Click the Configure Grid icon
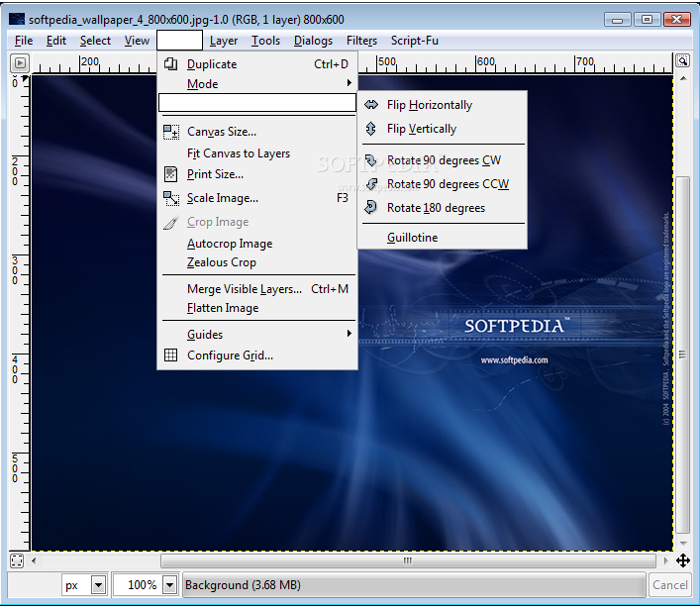The image size is (700, 608). click(170, 355)
